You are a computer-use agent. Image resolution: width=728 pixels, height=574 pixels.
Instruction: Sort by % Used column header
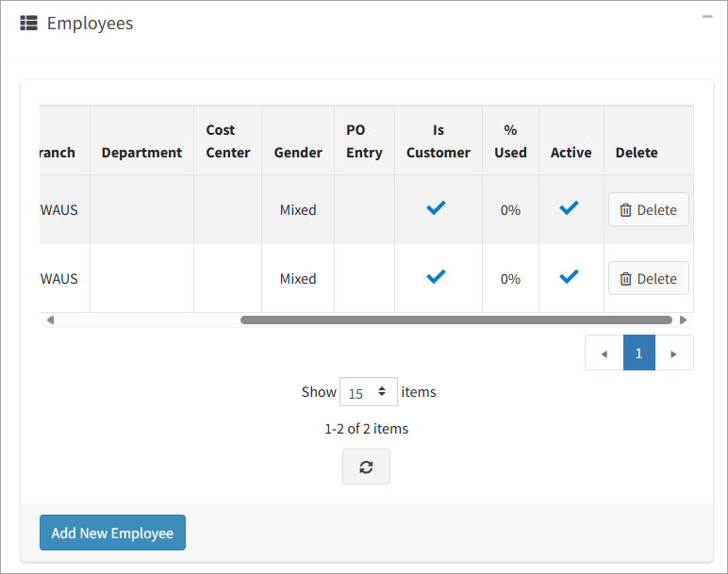click(x=510, y=141)
